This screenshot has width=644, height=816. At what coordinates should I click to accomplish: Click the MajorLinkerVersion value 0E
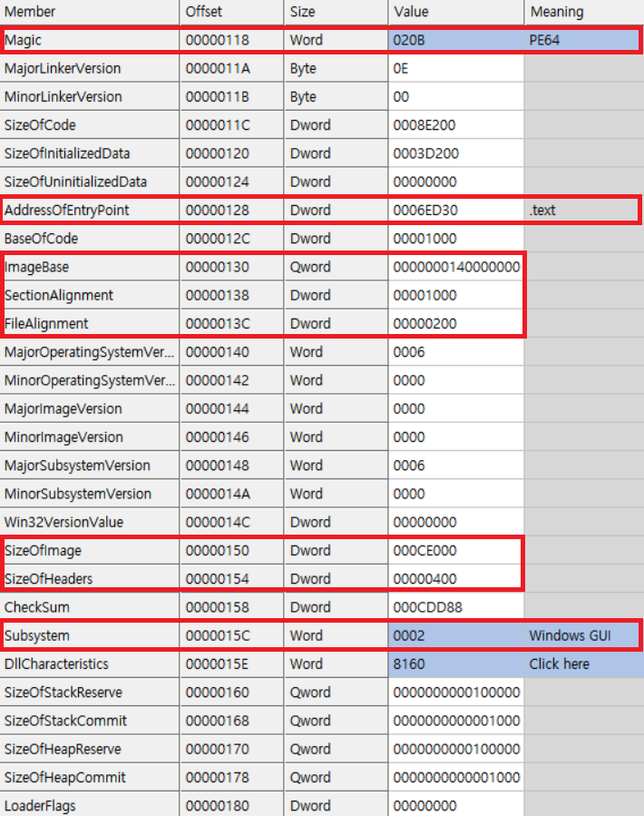tap(456, 68)
